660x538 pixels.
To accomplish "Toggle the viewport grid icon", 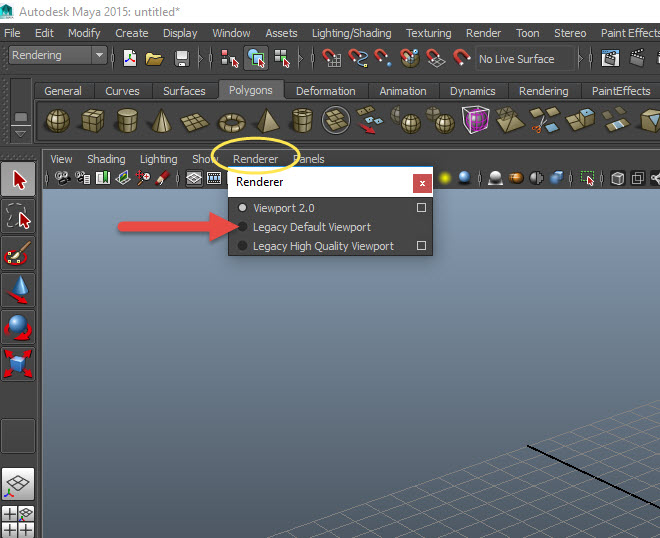I will (194, 178).
